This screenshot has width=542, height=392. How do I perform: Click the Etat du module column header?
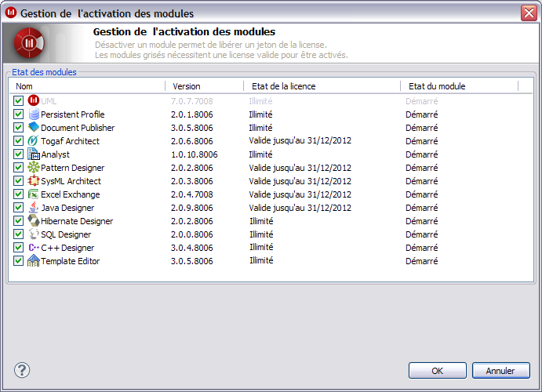459,86
